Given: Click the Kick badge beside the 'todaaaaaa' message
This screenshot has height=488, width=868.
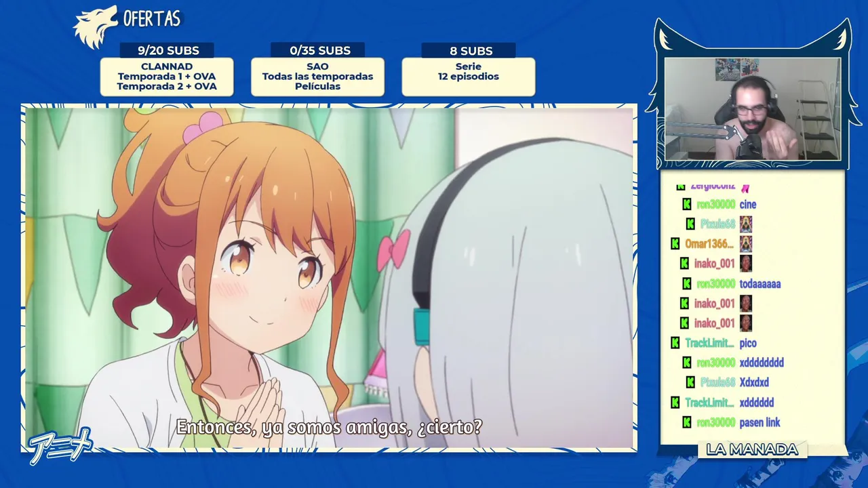Looking at the screenshot, I should click(686, 283).
